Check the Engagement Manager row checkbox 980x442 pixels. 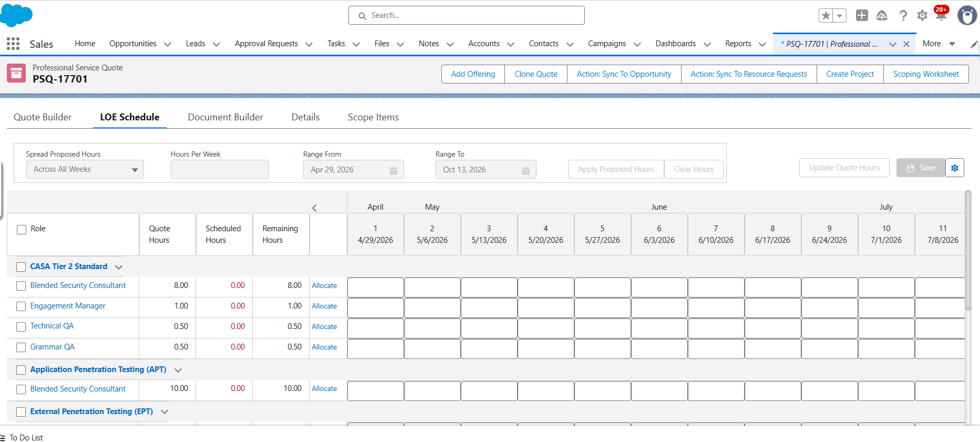21,306
